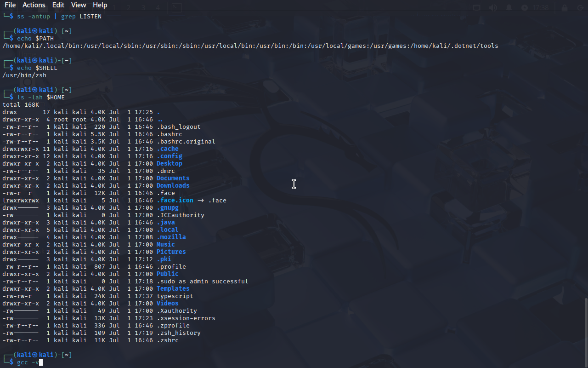This screenshot has height=368, width=588.
Task: Click the .mozilla directory name
Action: tap(171, 237)
